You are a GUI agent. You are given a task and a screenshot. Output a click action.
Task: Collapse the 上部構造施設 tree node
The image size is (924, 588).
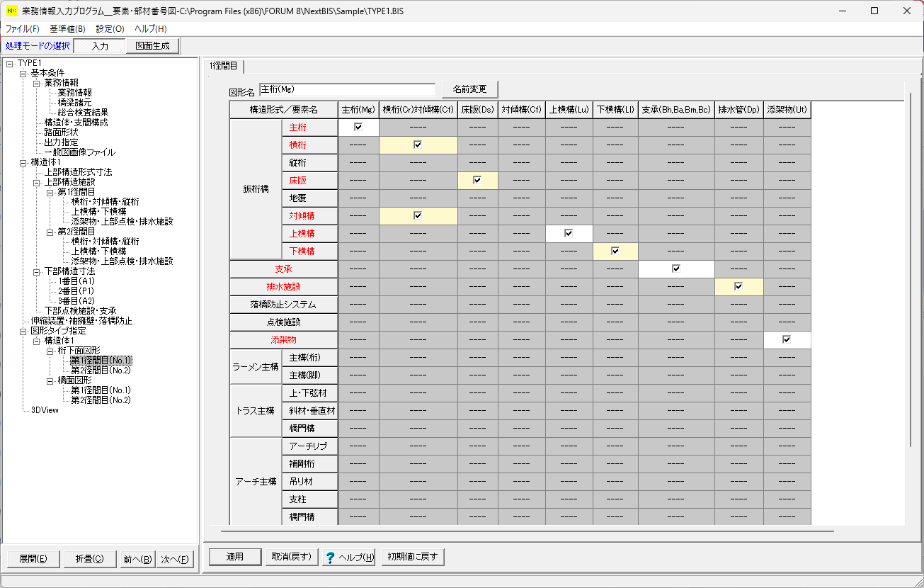(x=37, y=182)
